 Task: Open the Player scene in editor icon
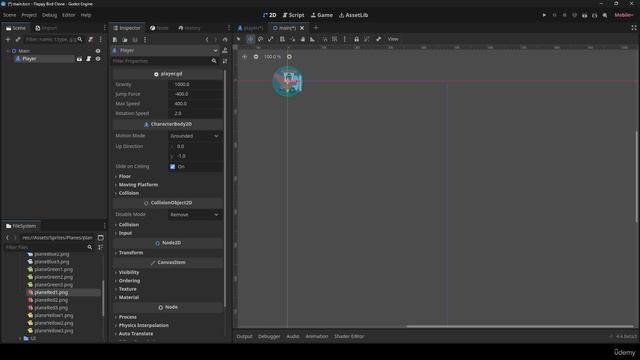[x=79, y=59]
